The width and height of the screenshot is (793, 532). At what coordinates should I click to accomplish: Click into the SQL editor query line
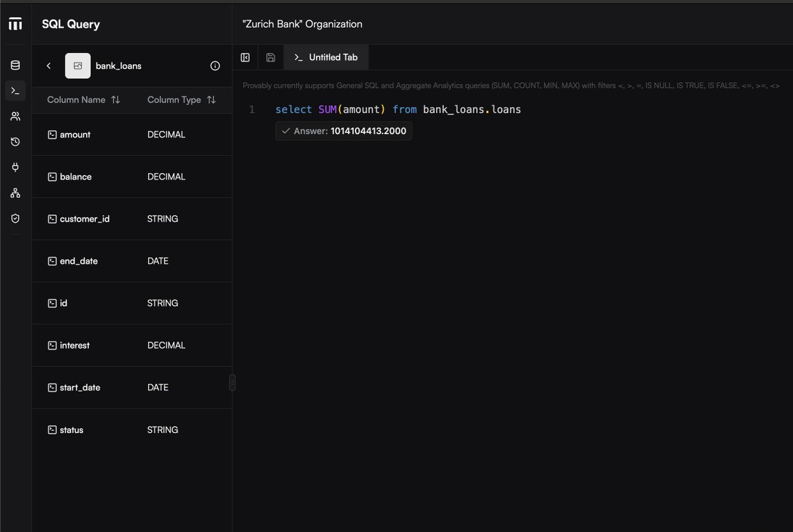tap(398, 109)
